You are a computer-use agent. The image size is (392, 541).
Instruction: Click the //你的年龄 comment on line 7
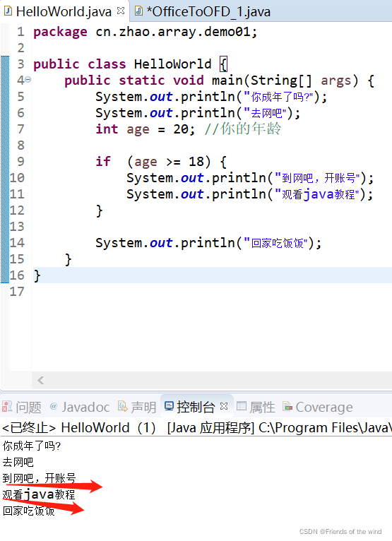(x=242, y=129)
